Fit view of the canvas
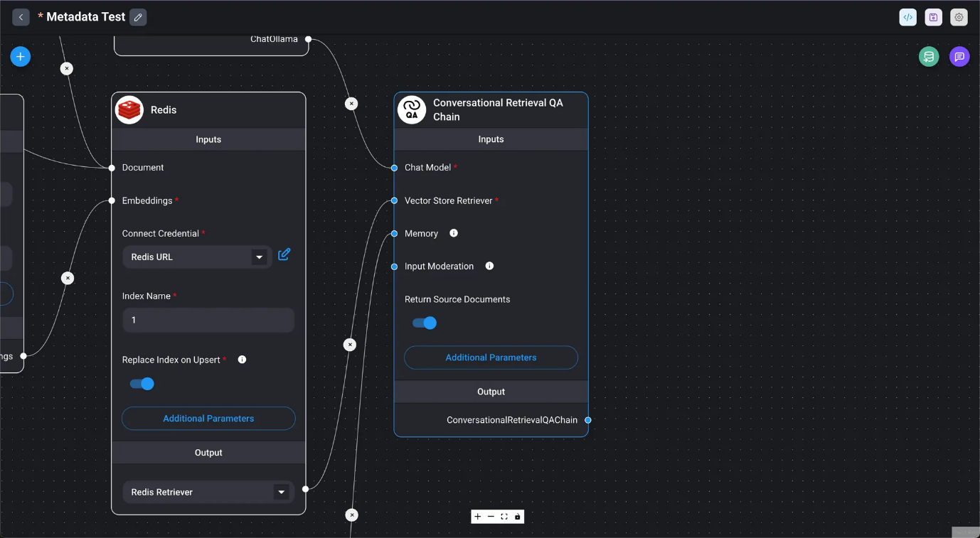 coord(504,517)
